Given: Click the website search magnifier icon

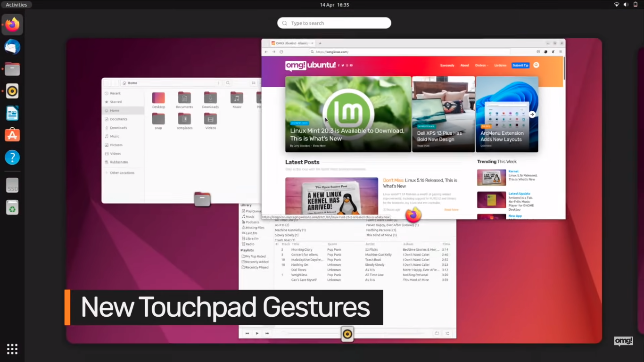Looking at the screenshot, I should click(536, 65).
